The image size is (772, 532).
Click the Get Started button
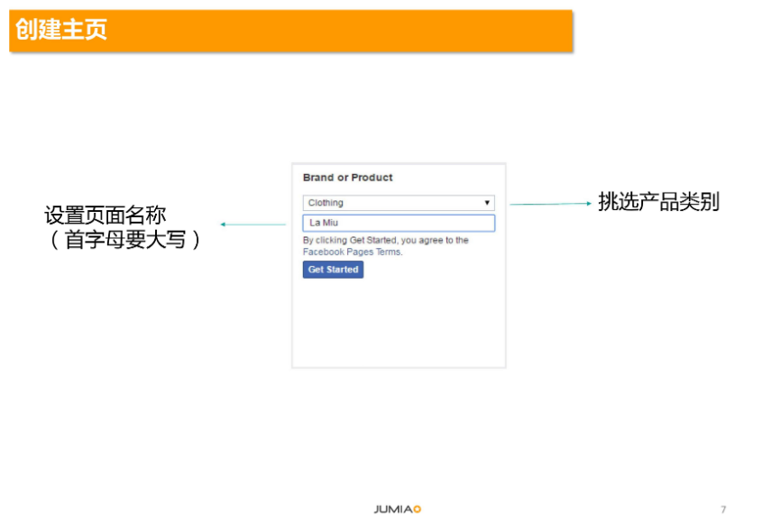click(x=333, y=270)
